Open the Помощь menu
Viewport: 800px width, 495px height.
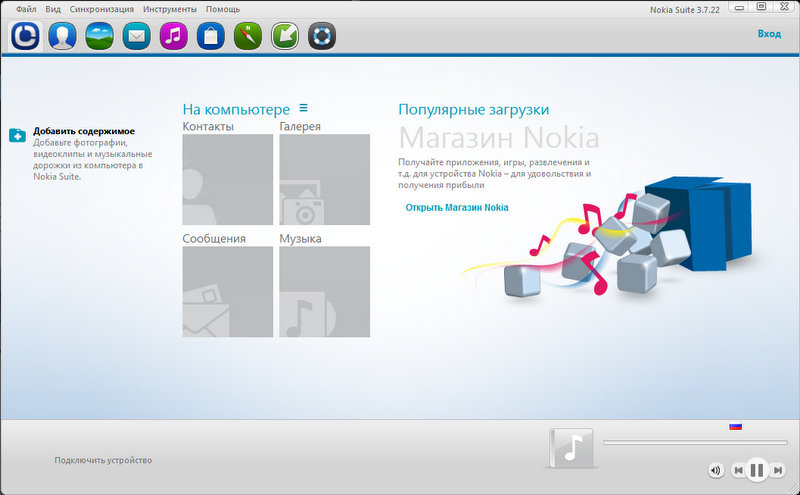tap(223, 9)
